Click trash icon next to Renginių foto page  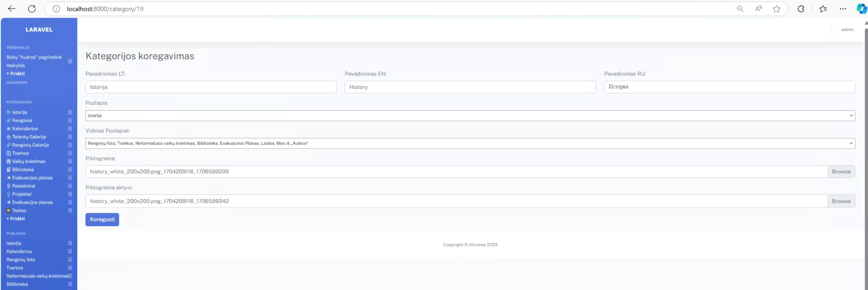click(70, 260)
